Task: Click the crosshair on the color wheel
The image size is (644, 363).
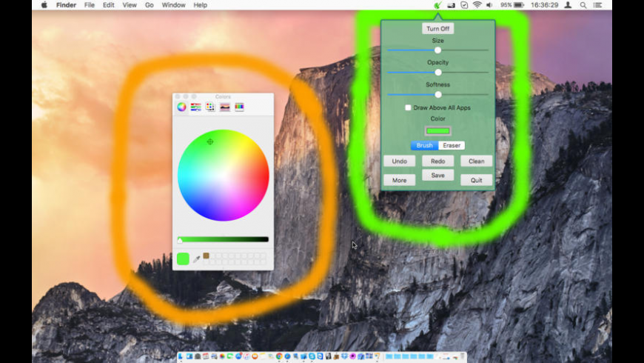Action: [210, 141]
